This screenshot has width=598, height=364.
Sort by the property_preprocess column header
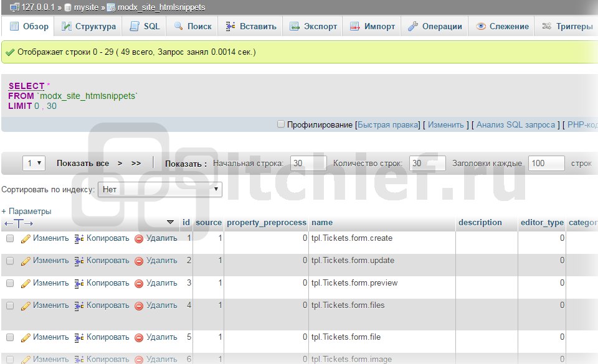pos(267,222)
